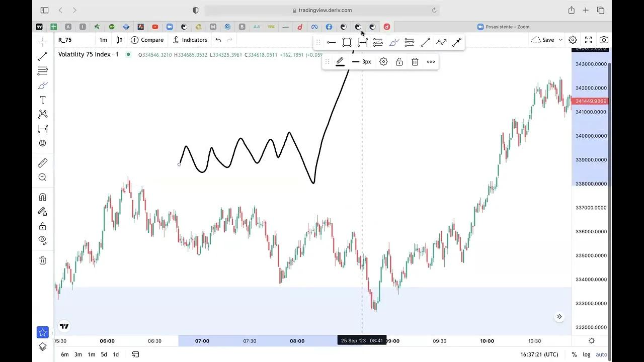The image size is (644, 362).
Task: Switch to the 1d timeframe
Action: click(116, 354)
